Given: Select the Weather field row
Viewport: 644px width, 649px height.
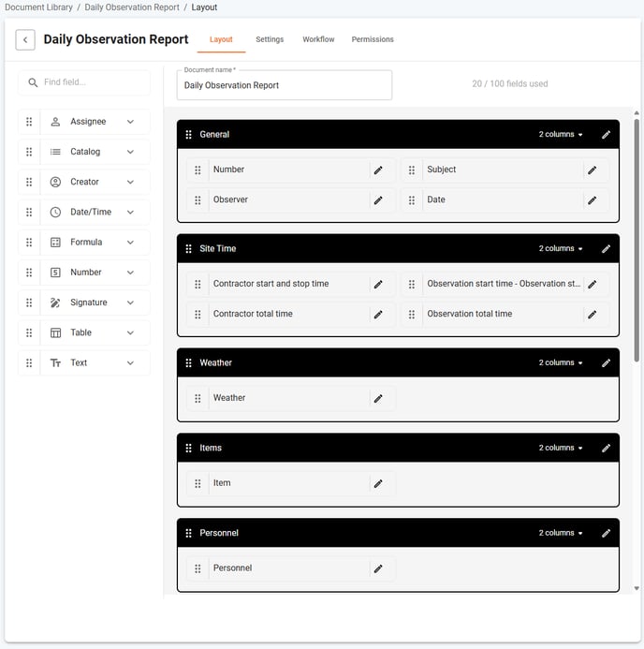Looking at the screenshot, I should click(291, 398).
